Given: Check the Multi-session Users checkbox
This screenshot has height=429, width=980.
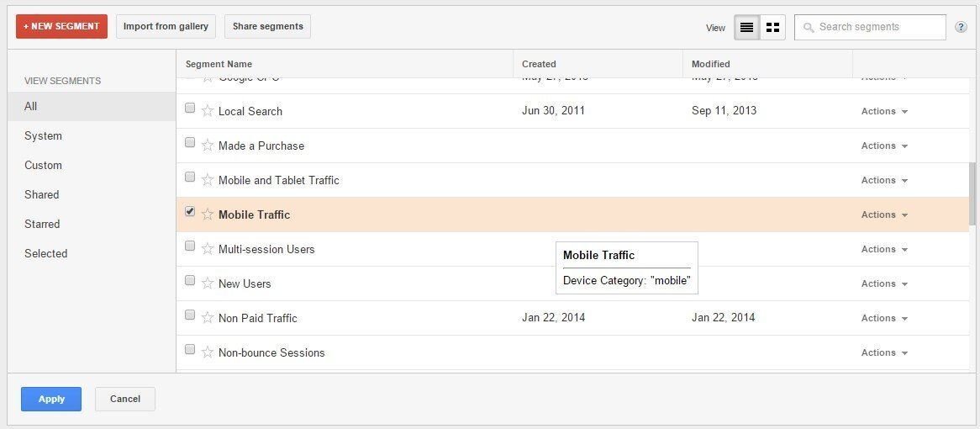Looking at the screenshot, I should pos(190,246).
